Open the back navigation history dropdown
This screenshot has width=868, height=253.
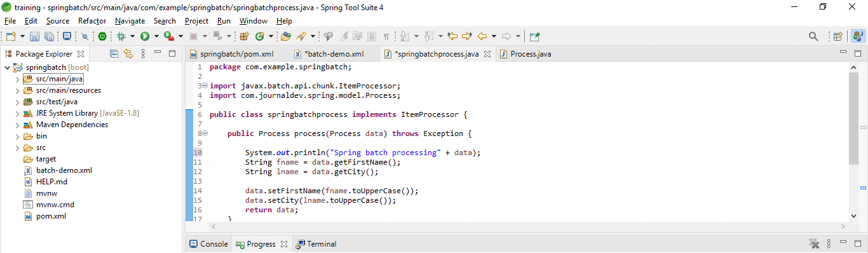coord(494,36)
